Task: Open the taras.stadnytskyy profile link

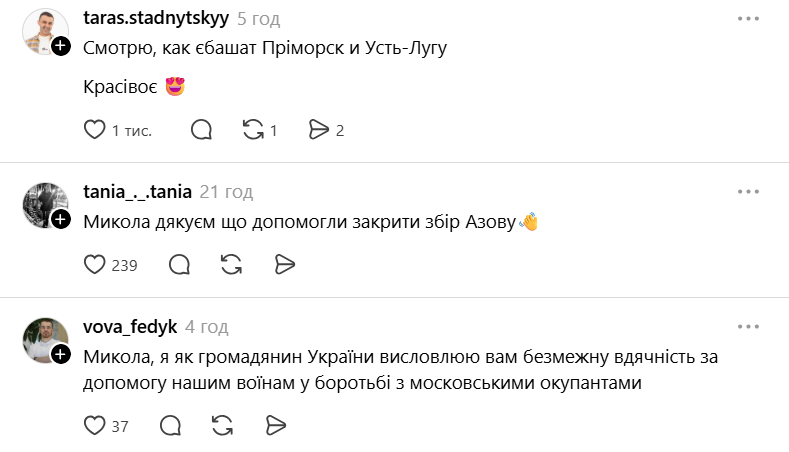Action: [x=156, y=19]
